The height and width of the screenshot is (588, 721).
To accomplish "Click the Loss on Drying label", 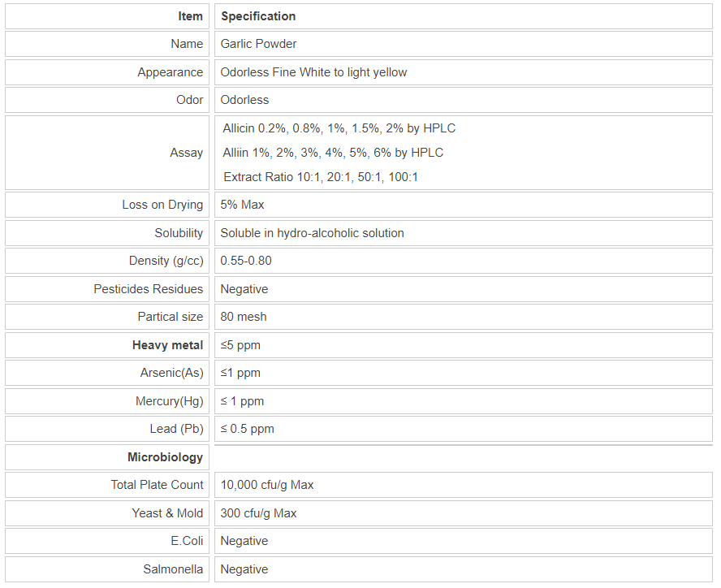I will 162,205.
